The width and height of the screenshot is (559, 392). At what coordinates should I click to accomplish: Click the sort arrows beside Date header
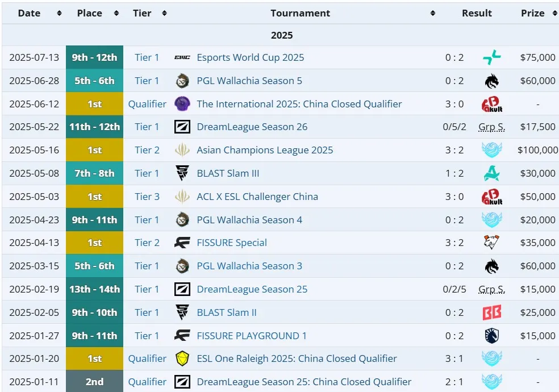pos(59,13)
